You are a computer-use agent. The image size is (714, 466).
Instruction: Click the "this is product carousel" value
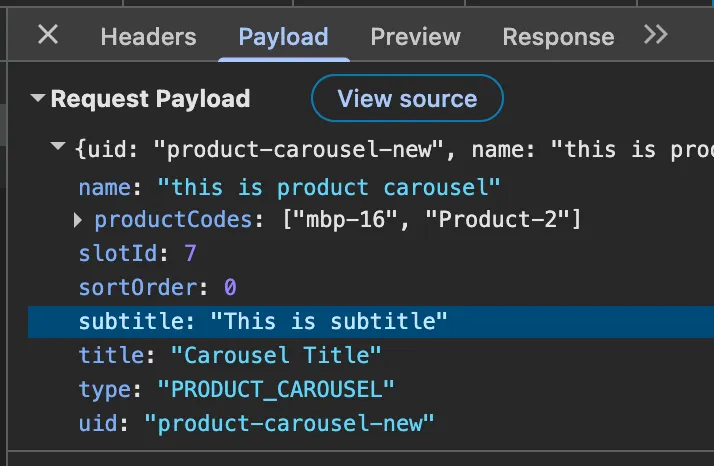[x=328, y=187]
